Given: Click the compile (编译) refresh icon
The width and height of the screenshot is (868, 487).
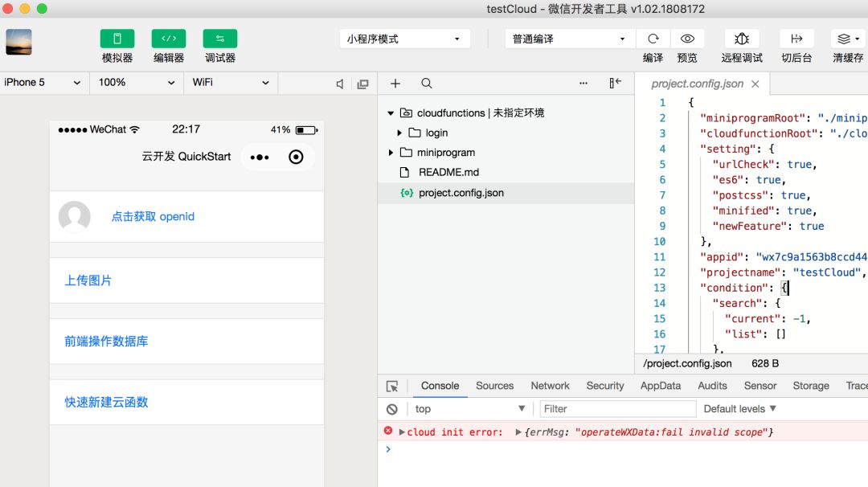Looking at the screenshot, I should tap(653, 39).
